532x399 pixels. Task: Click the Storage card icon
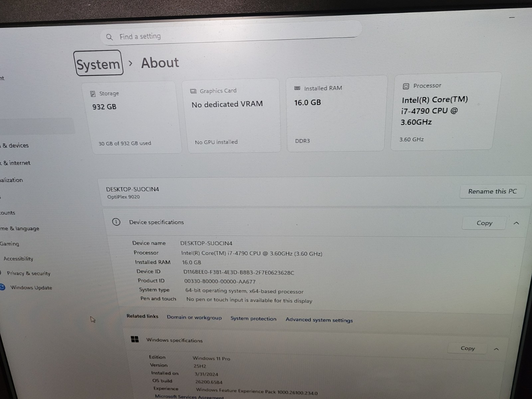(x=93, y=93)
